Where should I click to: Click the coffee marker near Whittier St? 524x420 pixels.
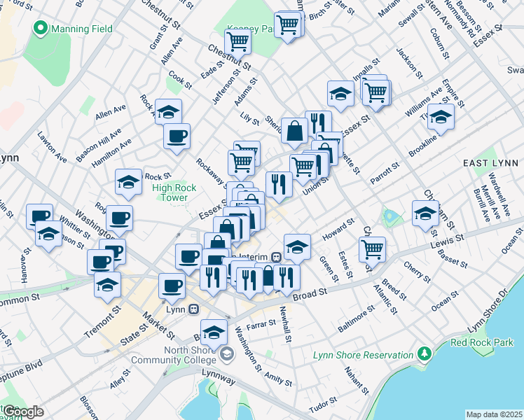(x=40, y=216)
